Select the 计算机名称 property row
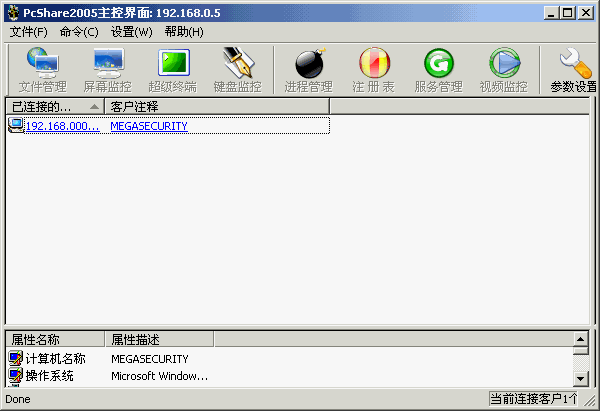 tap(56, 358)
